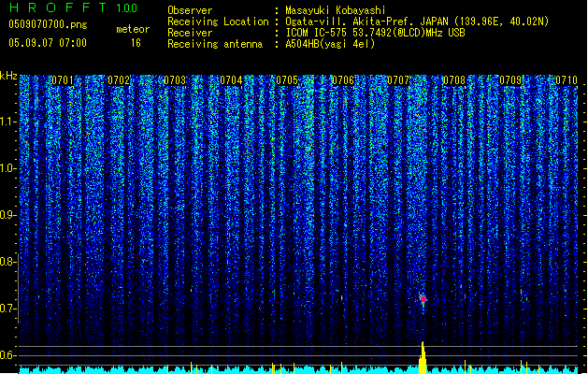Click time marker 0701
Viewport: 588px width, 374px height.
click(x=63, y=80)
